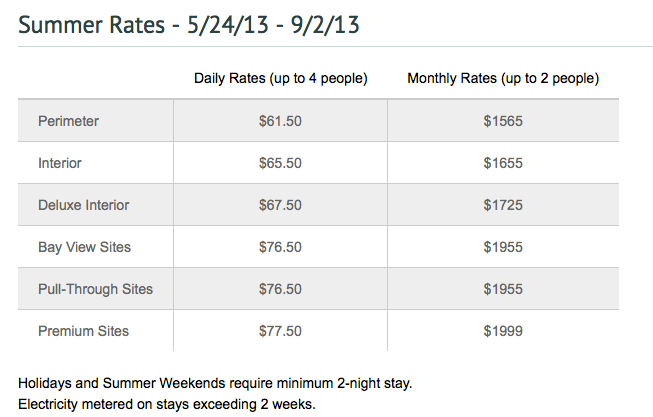653x417 pixels.
Task: Click the minimum 2-night stay note
Action: pyautogui.click(x=215, y=383)
